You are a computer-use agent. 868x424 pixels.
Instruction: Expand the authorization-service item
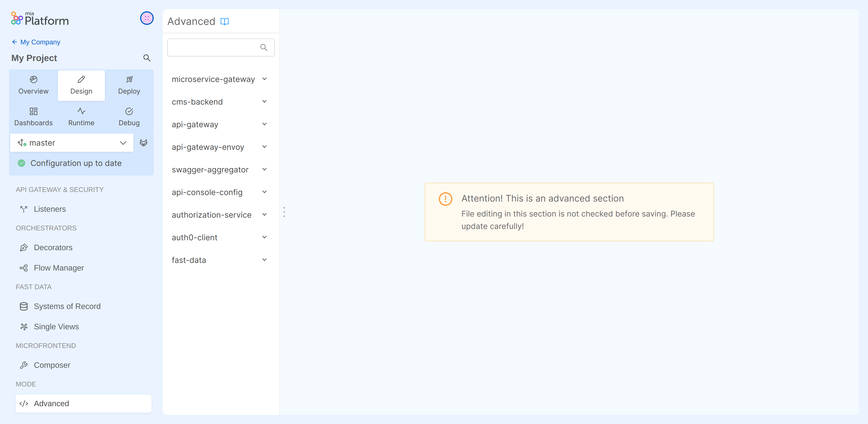click(x=264, y=215)
